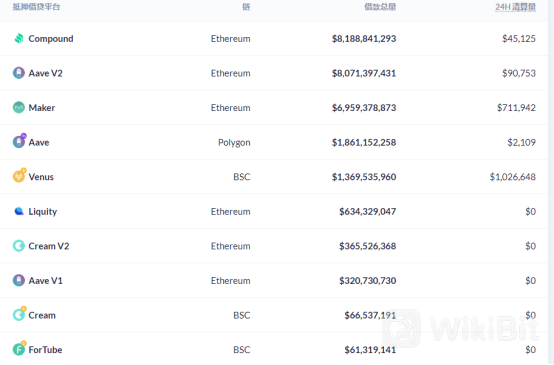This screenshot has width=554, height=365.
Task: Click Venus total borrow amount $1,369,535,960
Action: tap(364, 177)
